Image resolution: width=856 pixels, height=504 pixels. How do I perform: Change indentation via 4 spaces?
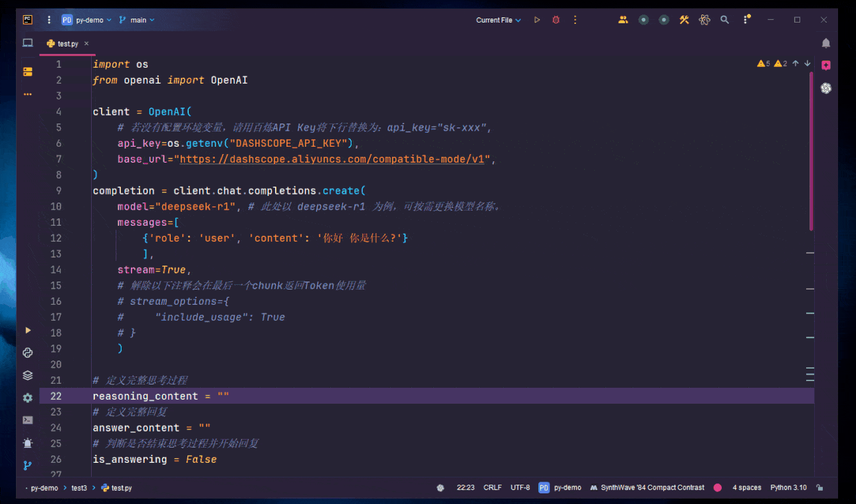pyautogui.click(x=747, y=488)
